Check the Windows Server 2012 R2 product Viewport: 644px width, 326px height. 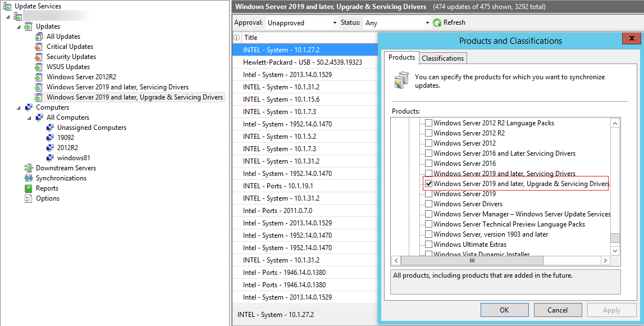point(428,133)
